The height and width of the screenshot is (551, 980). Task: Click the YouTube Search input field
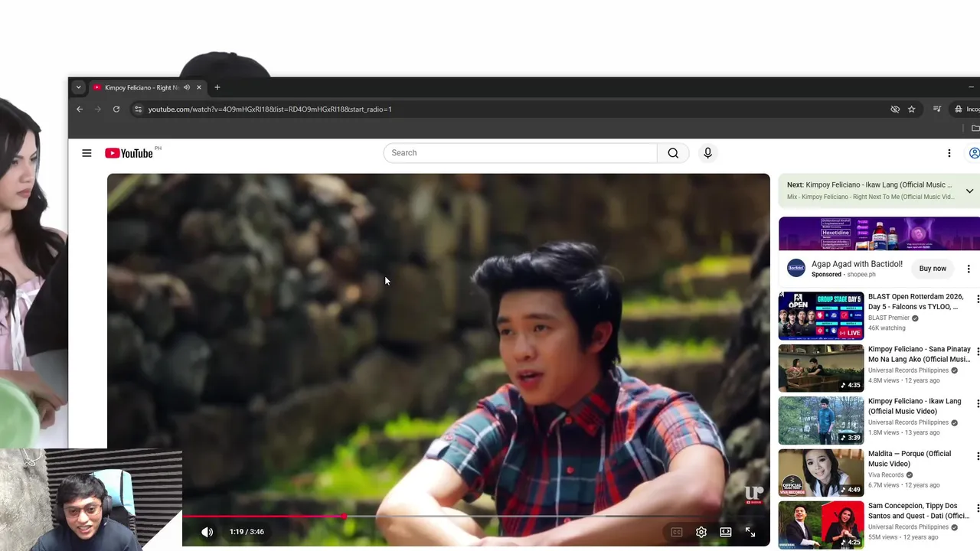tap(520, 153)
